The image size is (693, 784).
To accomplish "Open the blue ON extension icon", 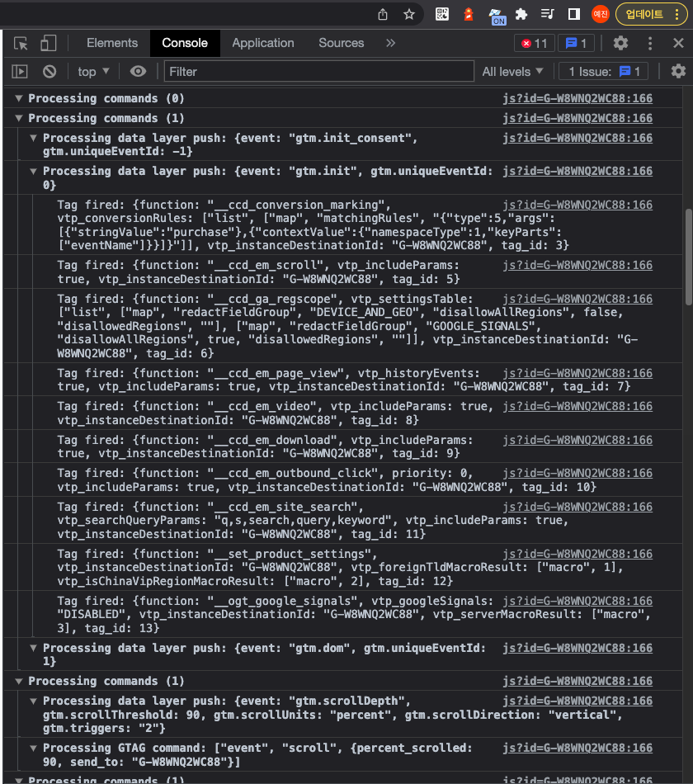I will coord(497,16).
